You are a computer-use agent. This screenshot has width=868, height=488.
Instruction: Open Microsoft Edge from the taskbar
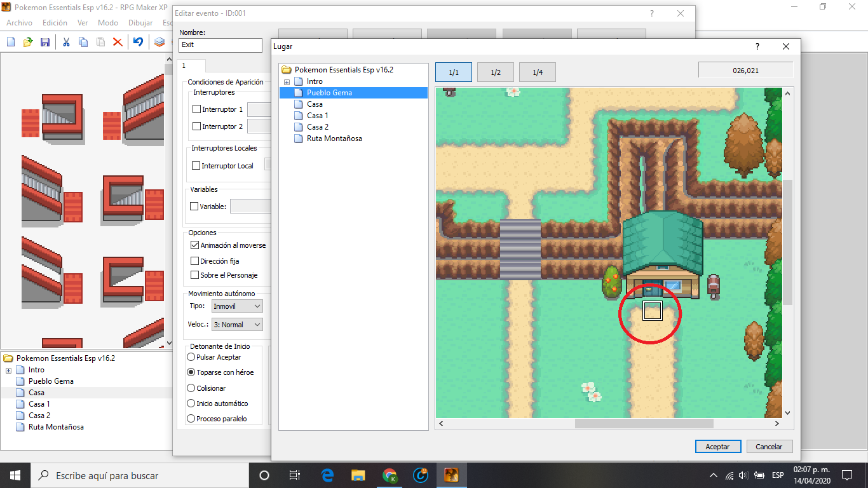[328, 475]
